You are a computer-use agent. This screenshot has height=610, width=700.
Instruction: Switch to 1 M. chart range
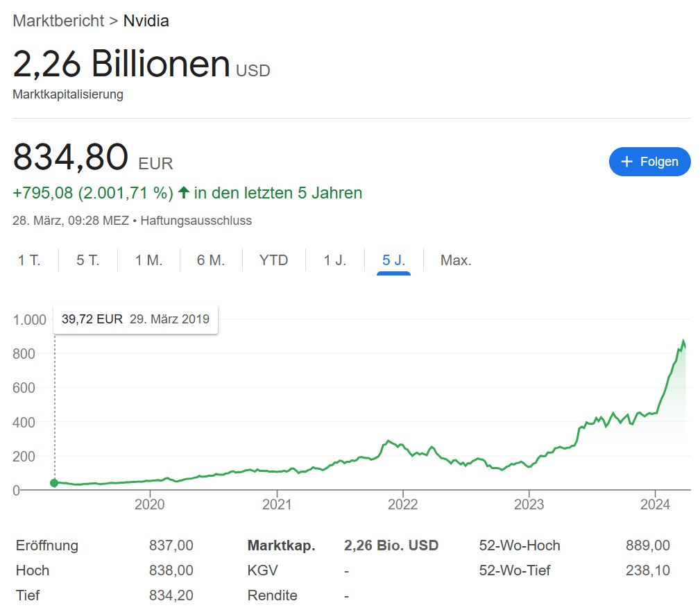[148, 260]
